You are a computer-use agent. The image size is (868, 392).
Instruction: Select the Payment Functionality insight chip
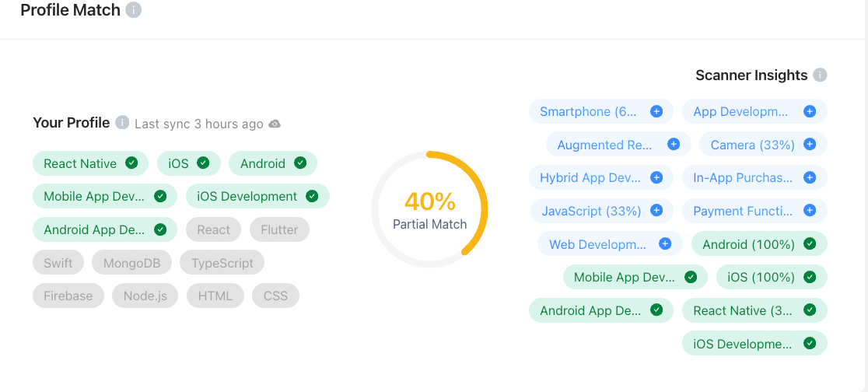(x=742, y=211)
